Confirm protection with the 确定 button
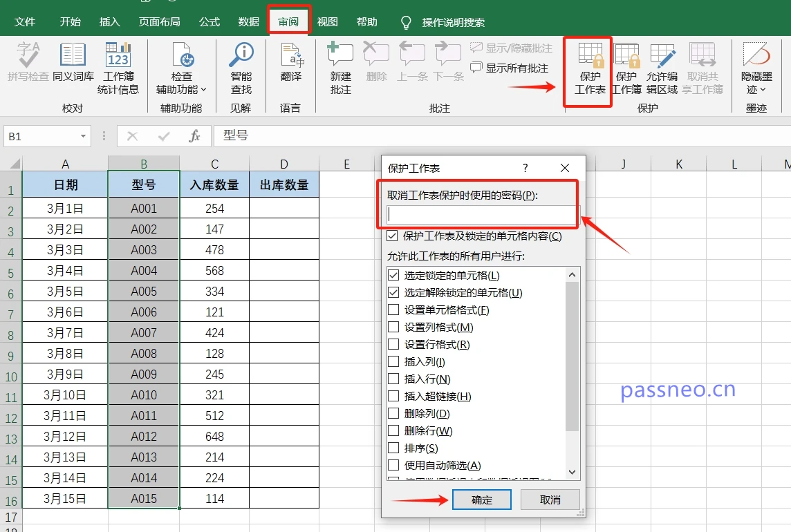This screenshot has height=532, width=791. pyautogui.click(x=481, y=500)
